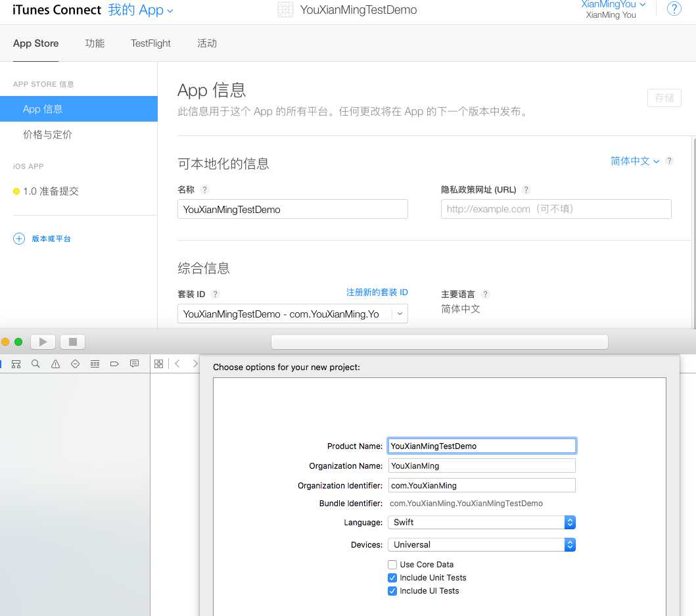
Task: Click the 名称 name input field
Action: pyautogui.click(x=292, y=209)
